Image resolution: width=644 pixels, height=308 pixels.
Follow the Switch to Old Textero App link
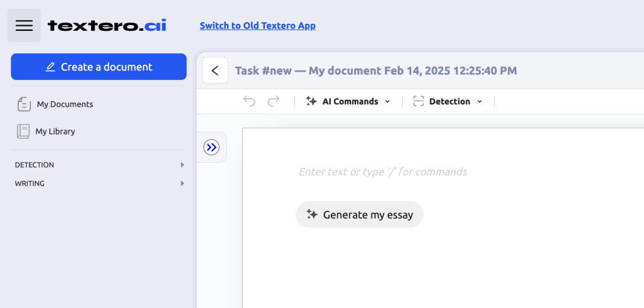[x=257, y=26]
